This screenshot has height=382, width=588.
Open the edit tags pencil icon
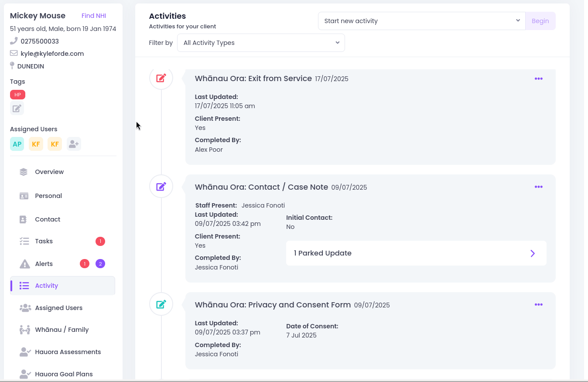pos(17,109)
